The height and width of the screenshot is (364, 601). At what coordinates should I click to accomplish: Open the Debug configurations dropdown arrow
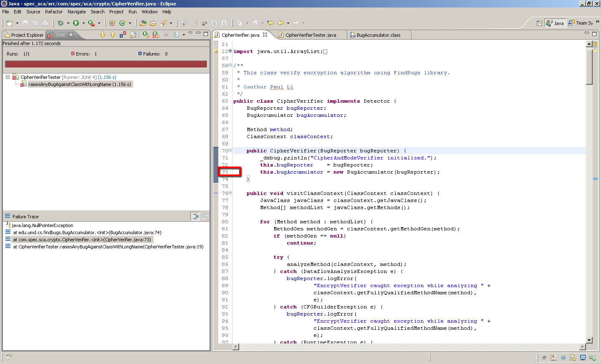pos(68,23)
